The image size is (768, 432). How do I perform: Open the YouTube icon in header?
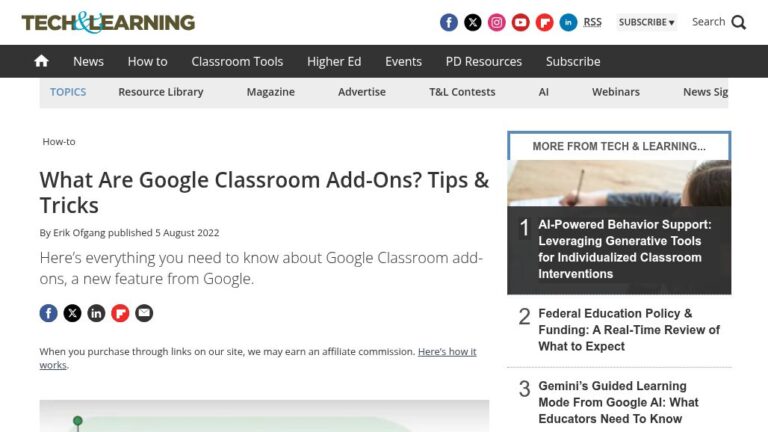[521, 23]
